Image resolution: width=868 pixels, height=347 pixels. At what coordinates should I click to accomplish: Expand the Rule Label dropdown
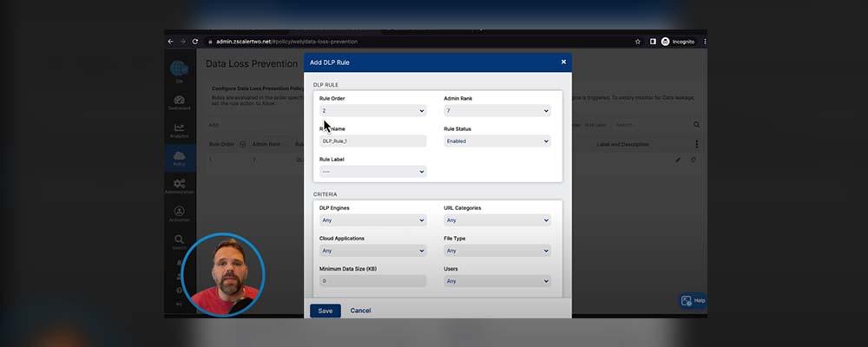(372, 172)
